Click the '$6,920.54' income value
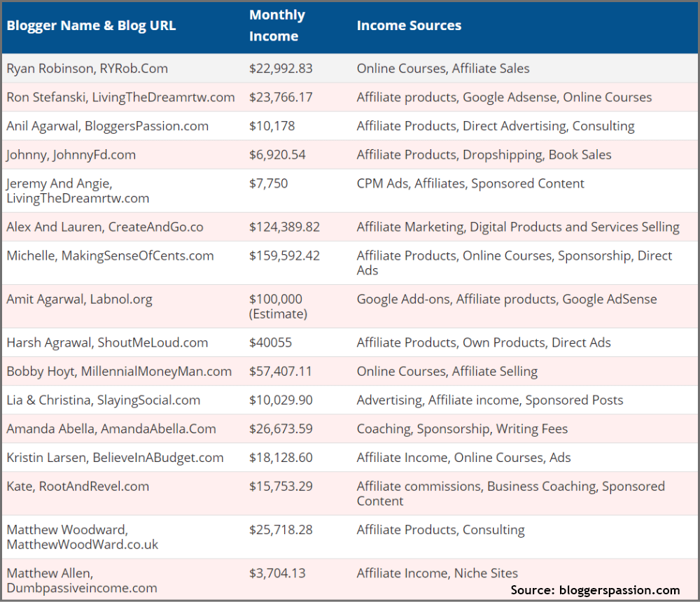The image size is (700, 602). click(277, 155)
